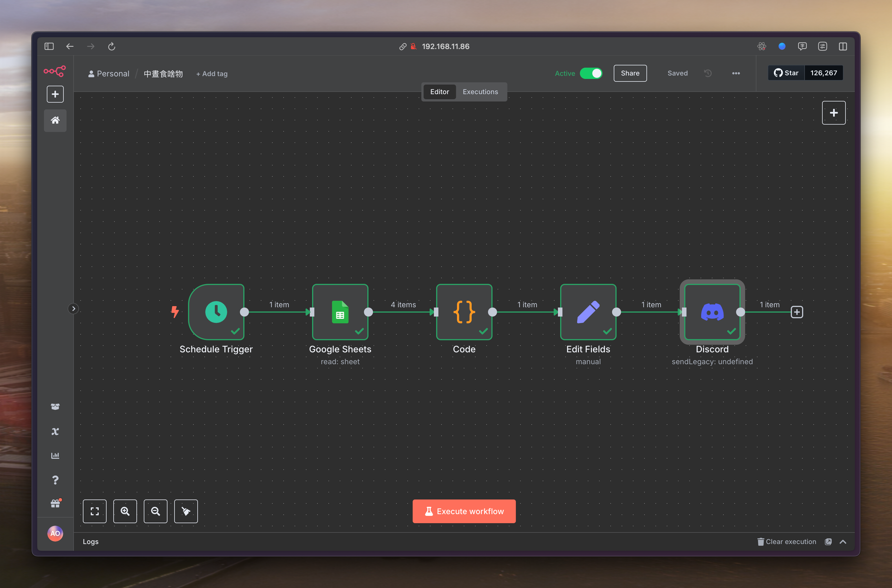The image size is (892, 588).
Task: Click the browser sidebar toggle icon
Action: pyautogui.click(x=49, y=46)
